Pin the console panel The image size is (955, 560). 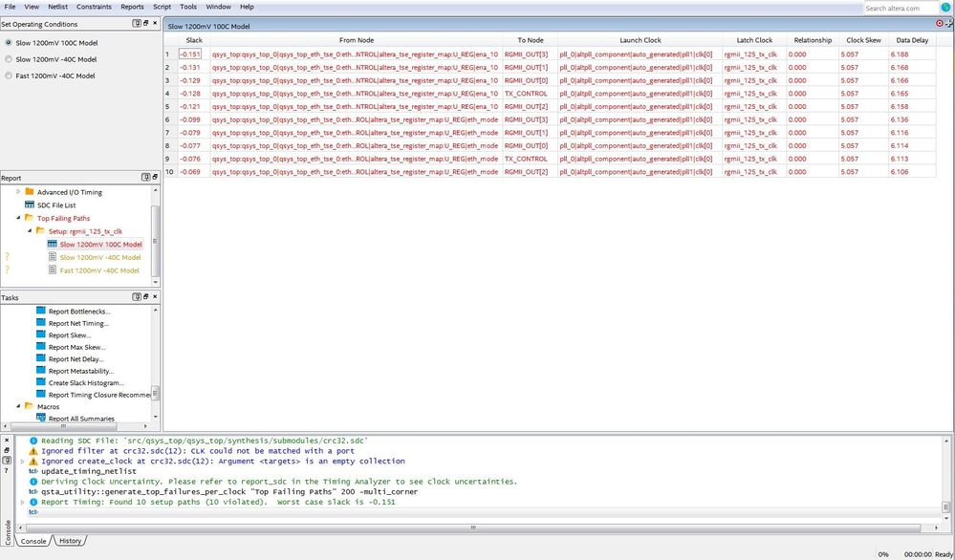click(x=7, y=461)
